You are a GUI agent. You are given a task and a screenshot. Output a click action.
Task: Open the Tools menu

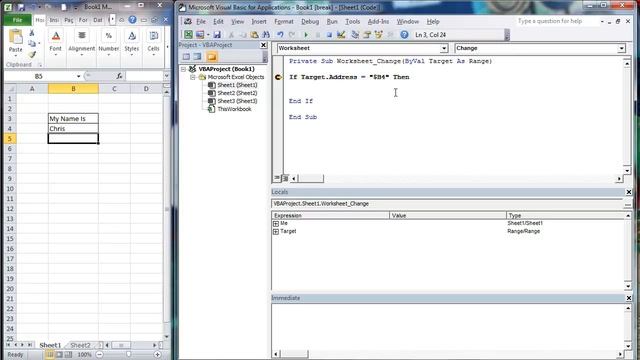tap(352, 21)
